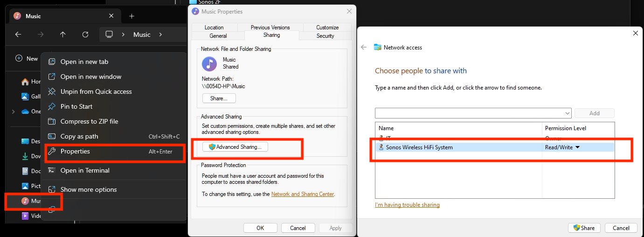Click the forward arrow in File Explorer
This screenshot has width=644, height=237.
coord(41,35)
